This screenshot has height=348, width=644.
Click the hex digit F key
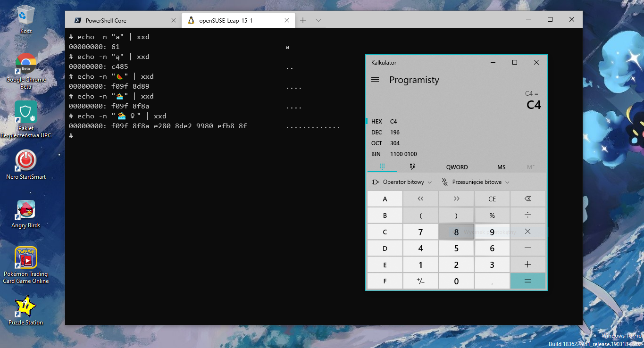[385, 281]
